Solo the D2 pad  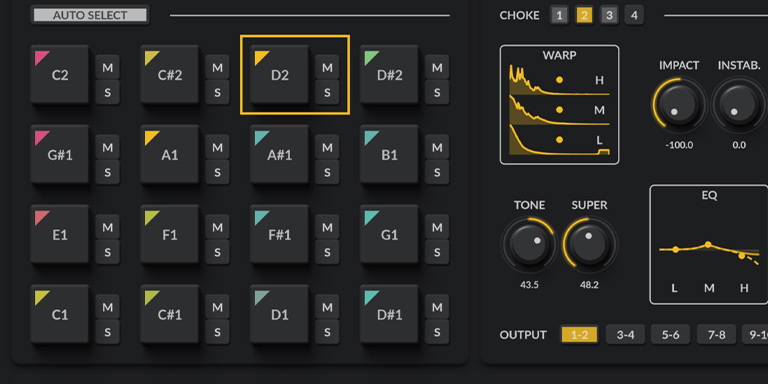327,92
